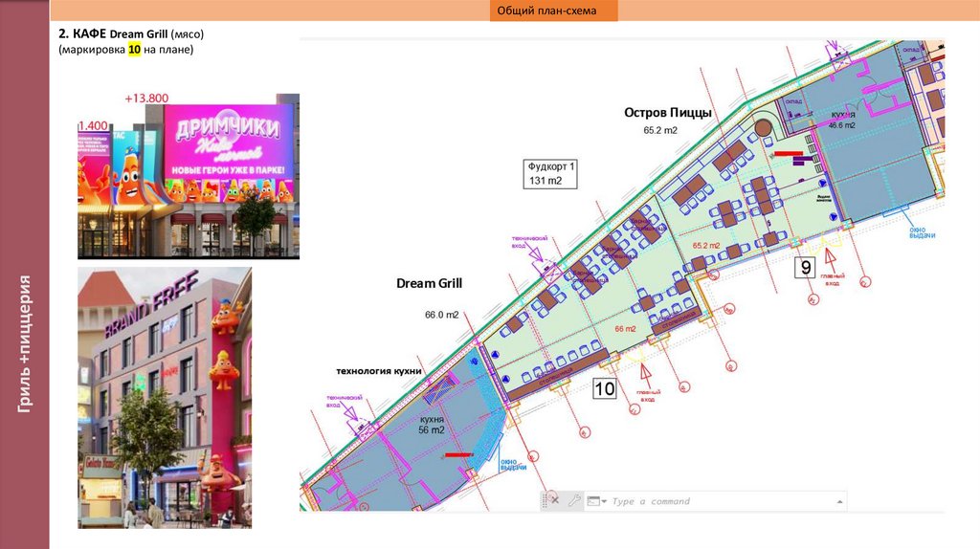
Task: Expand command history with up arrow
Action: click(x=839, y=501)
